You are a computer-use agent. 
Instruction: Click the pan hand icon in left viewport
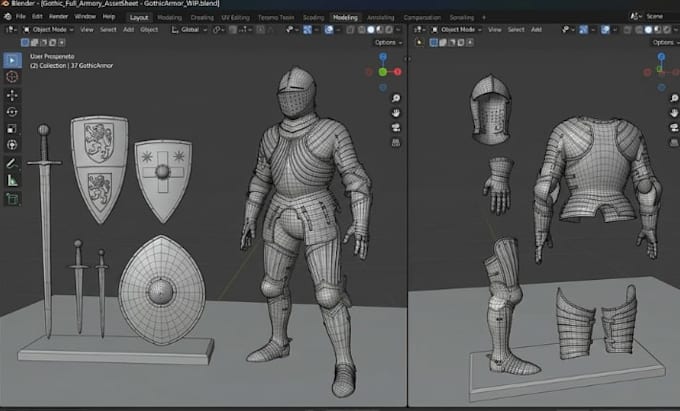(396, 113)
